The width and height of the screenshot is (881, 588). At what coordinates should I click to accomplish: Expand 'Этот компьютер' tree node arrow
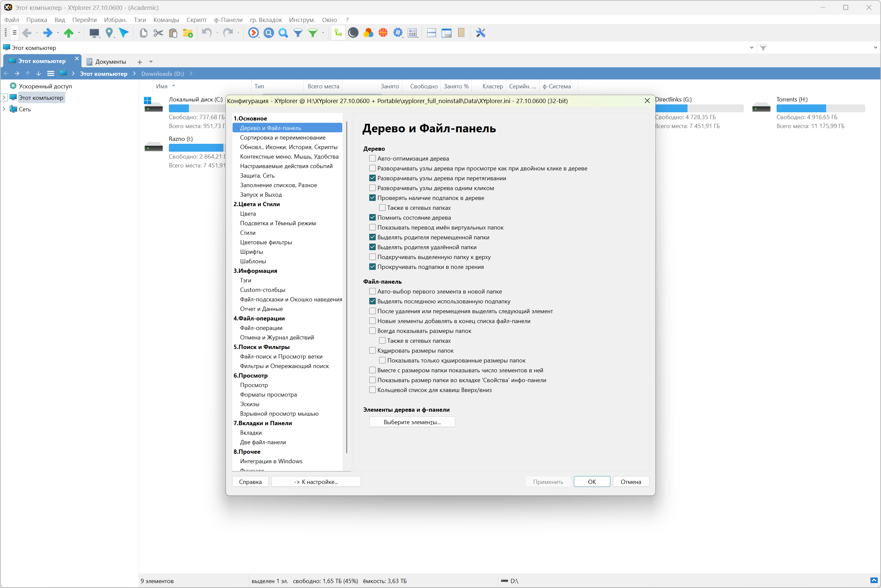click(x=4, y=98)
